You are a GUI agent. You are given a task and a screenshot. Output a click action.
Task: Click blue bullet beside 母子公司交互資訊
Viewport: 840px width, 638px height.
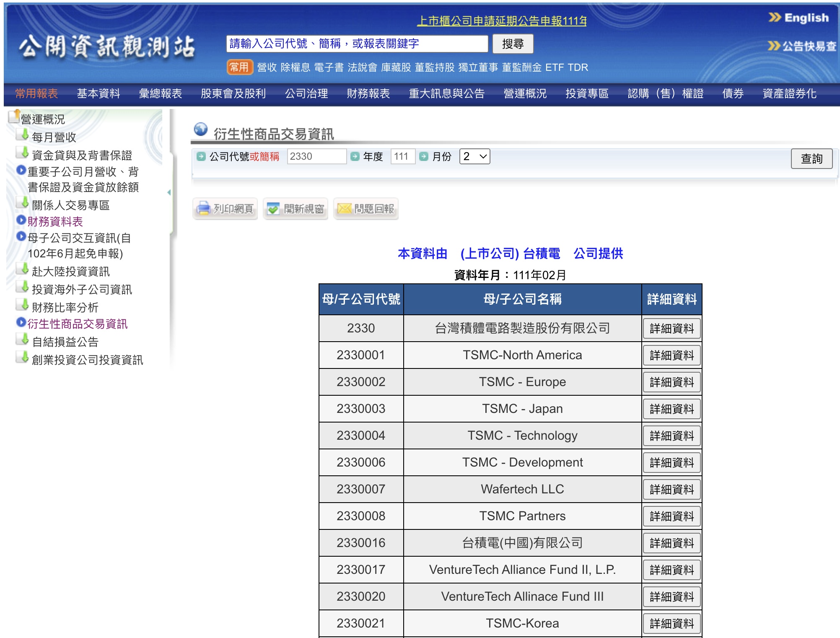[21, 236]
